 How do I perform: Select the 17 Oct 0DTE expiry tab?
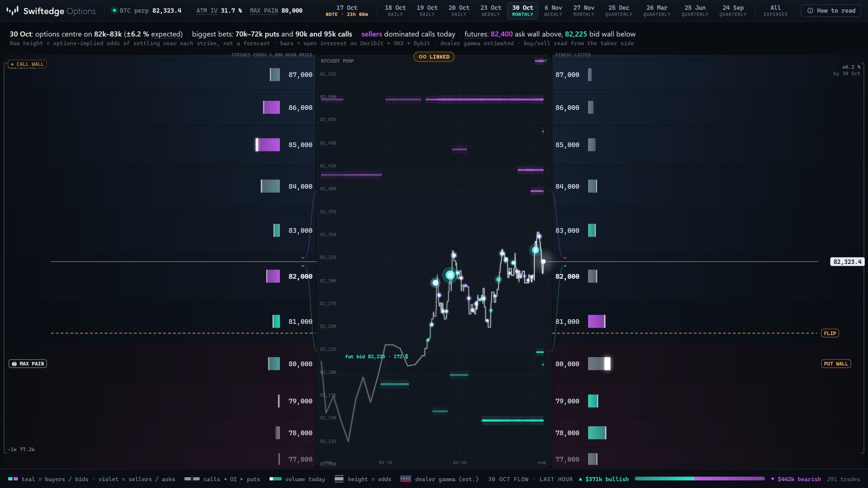(x=347, y=11)
